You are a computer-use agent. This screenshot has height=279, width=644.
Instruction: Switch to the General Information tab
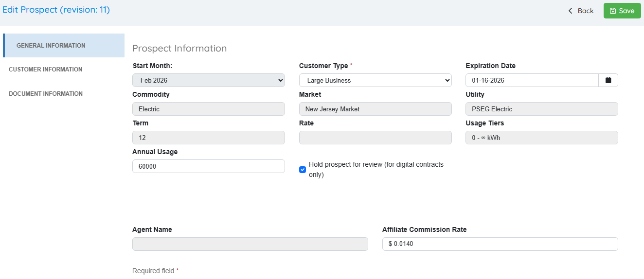coord(51,46)
